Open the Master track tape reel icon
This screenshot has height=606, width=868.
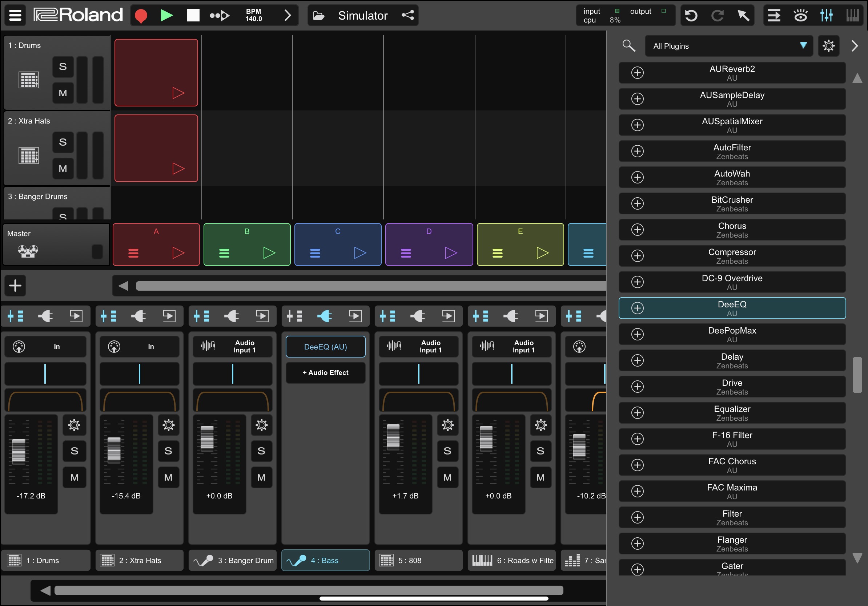tap(28, 251)
